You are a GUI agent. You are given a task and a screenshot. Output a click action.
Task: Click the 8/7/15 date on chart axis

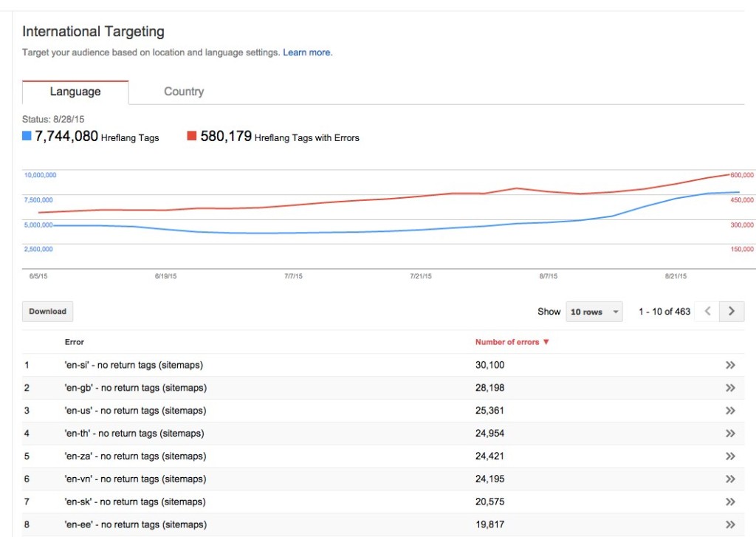[549, 276]
